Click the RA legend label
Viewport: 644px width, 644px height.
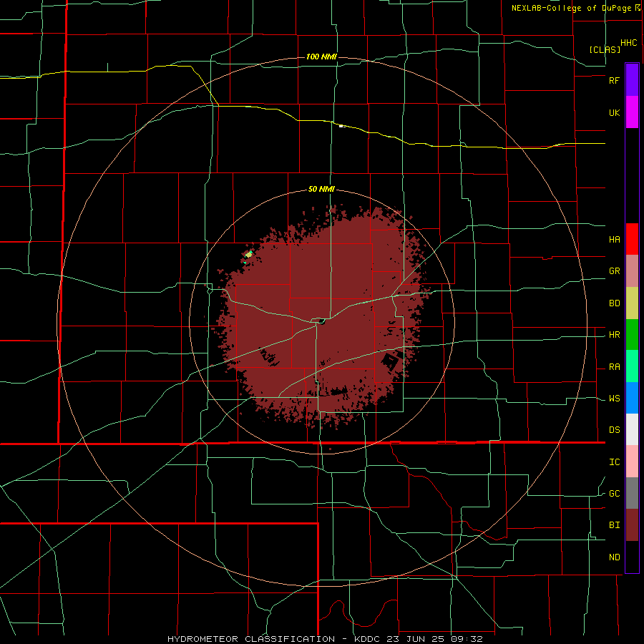click(x=614, y=367)
